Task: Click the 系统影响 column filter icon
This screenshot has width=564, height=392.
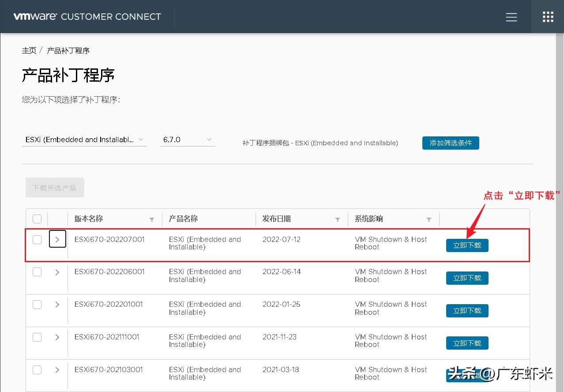Action: tap(429, 219)
